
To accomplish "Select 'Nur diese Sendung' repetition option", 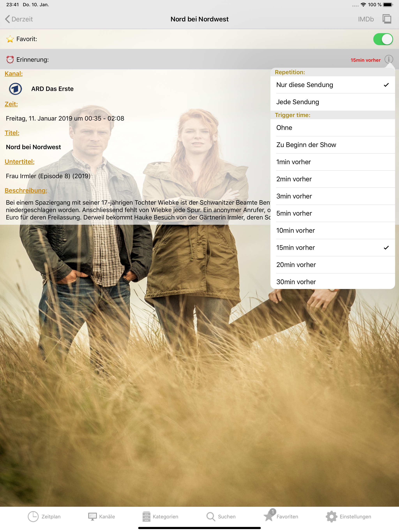I will point(332,85).
